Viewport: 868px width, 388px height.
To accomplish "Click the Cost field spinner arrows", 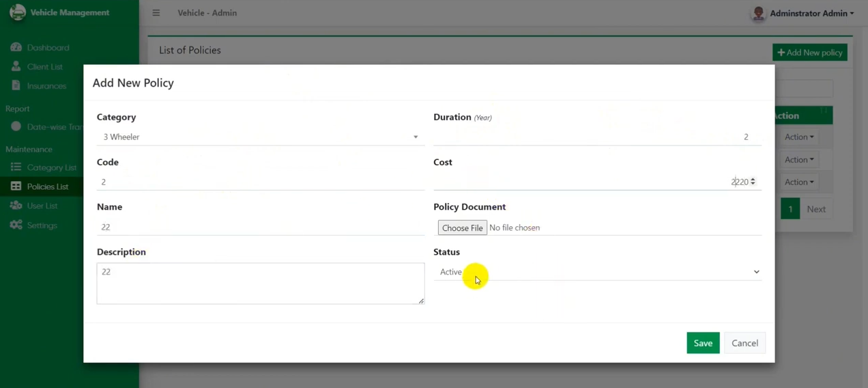I will coord(753,182).
